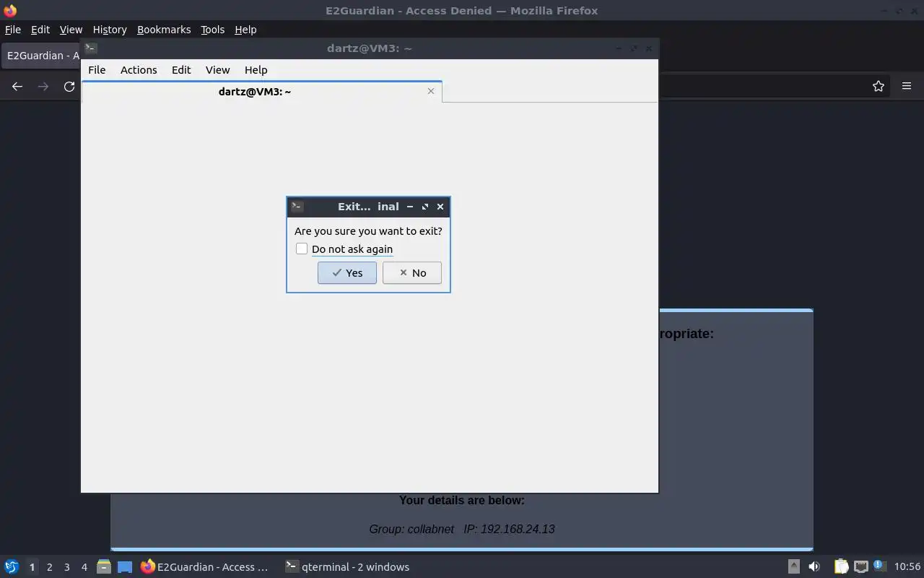This screenshot has height=578, width=924.
Task: Open the network tray icon
Action: pos(860,566)
